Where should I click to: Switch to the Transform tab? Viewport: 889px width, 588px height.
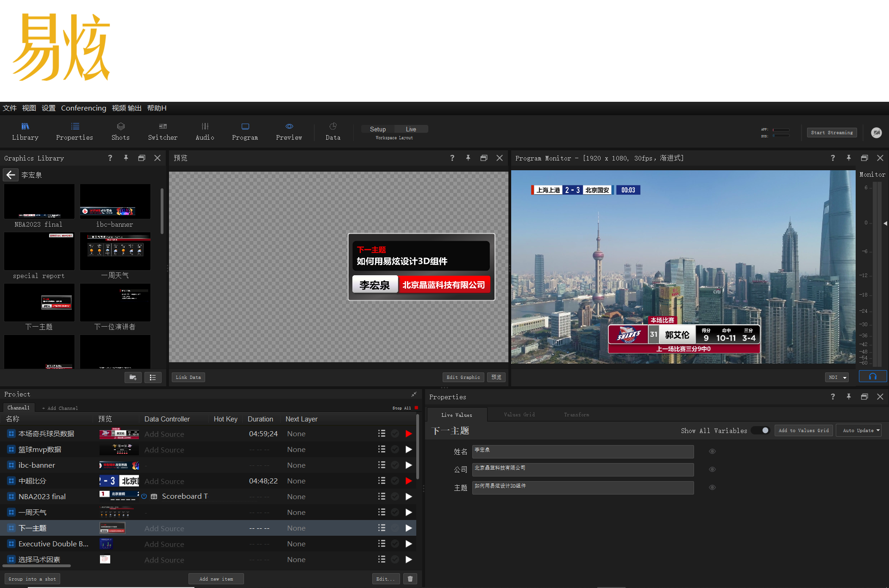pos(576,415)
